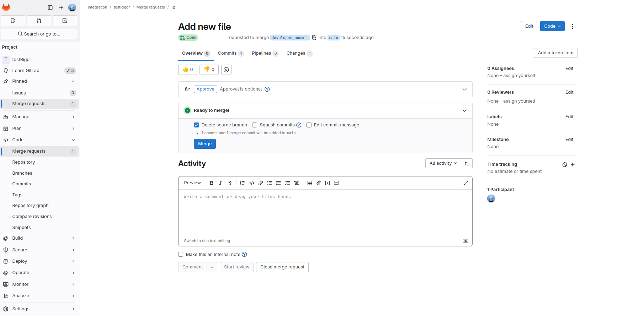The image size is (644, 316).
Task: Click the attach file paperclip icon
Action: 319,183
